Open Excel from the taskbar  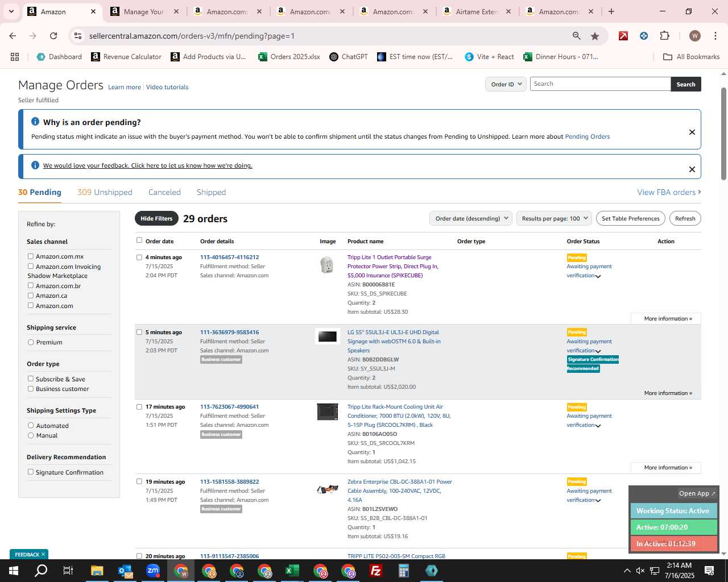click(x=292, y=571)
